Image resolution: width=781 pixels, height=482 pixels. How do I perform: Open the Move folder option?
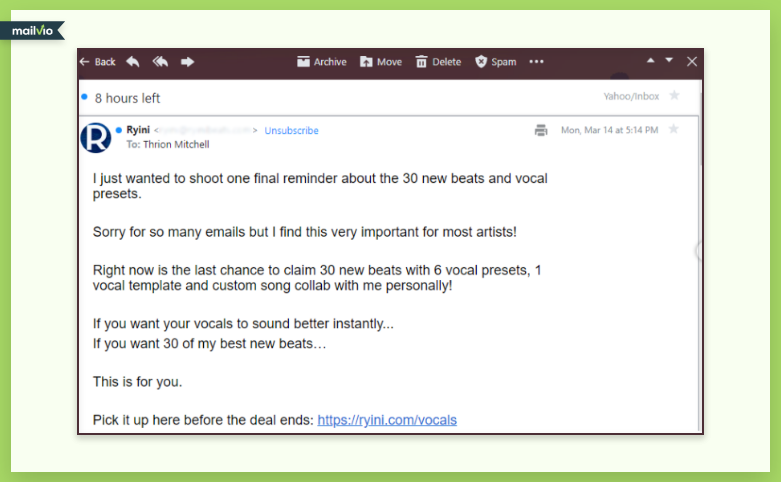pyautogui.click(x=381, y=62)
